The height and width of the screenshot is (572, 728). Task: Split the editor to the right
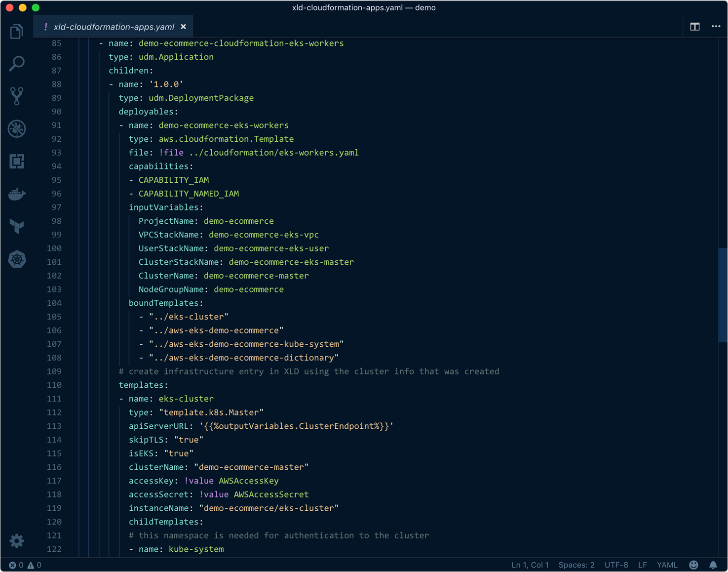point(695,27)
